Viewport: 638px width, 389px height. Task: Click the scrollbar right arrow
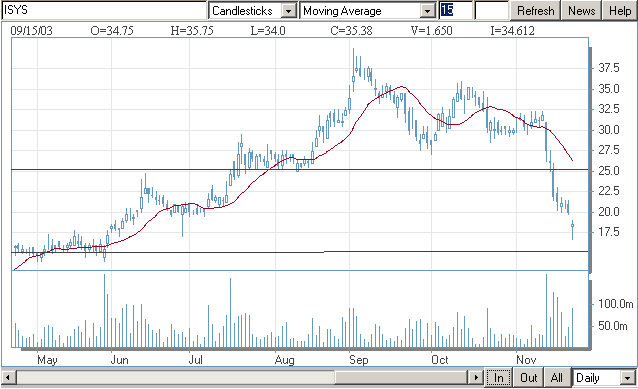(x=476, y=378)
